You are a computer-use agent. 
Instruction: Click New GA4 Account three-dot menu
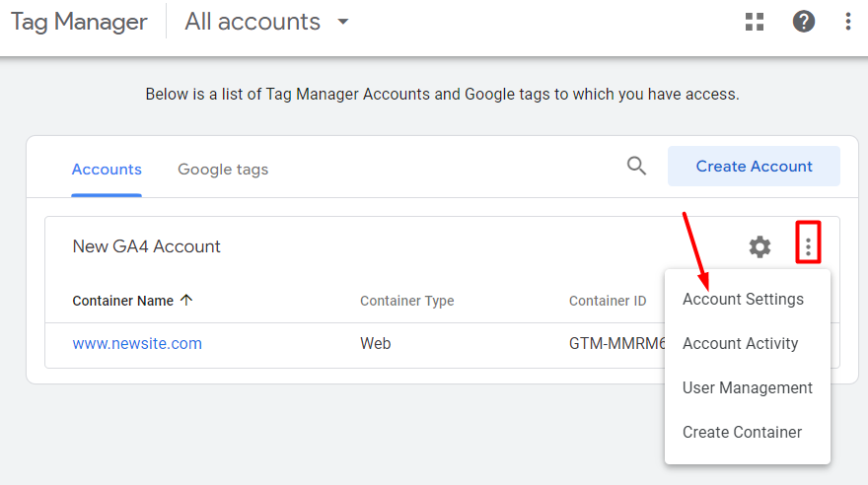808,246
